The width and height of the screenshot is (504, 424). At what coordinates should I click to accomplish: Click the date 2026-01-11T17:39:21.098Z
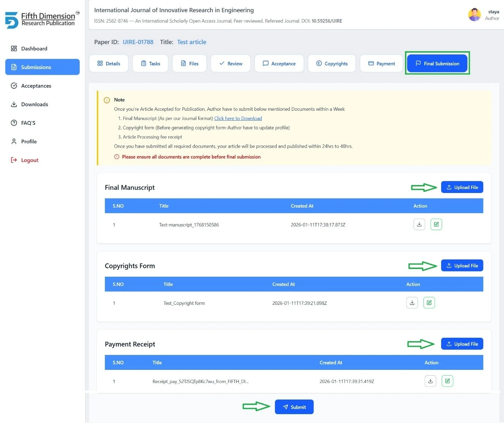(300, 303)
